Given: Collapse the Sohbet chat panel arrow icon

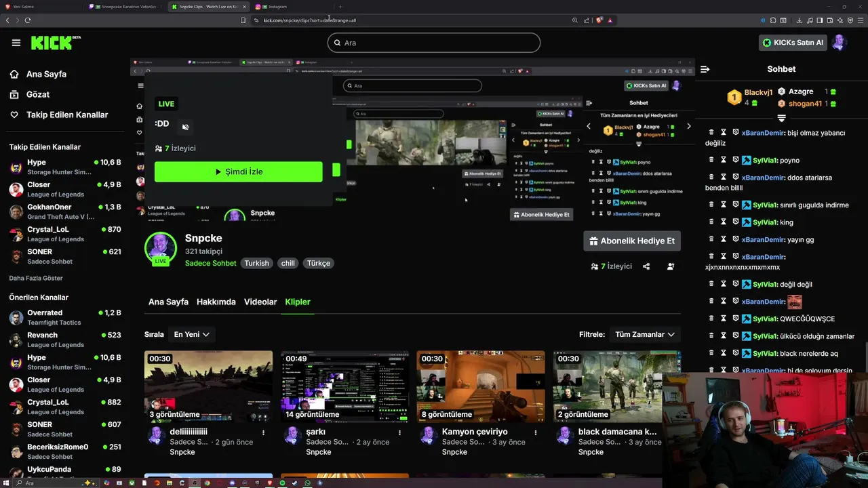Looking at the screenshot, I should pos(705,69).
